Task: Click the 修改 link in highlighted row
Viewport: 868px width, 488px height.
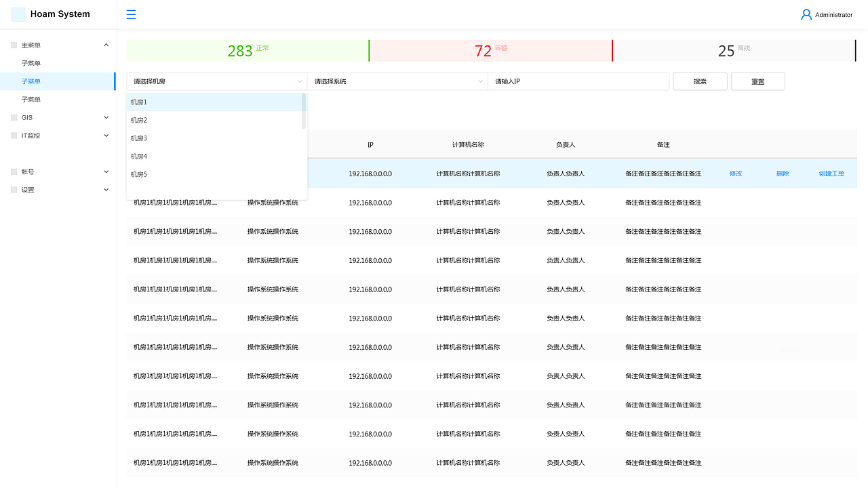Action: point(736,174)
